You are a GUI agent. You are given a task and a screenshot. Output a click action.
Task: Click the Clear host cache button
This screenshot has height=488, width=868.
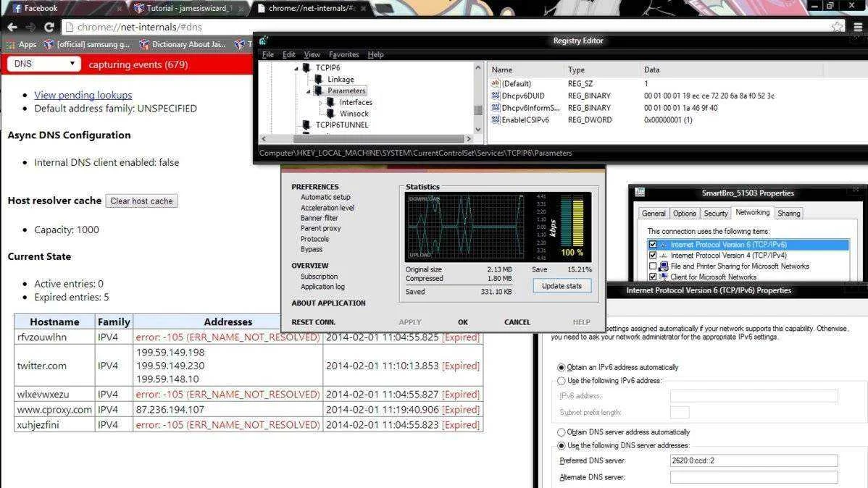click(x=141, y=201)
